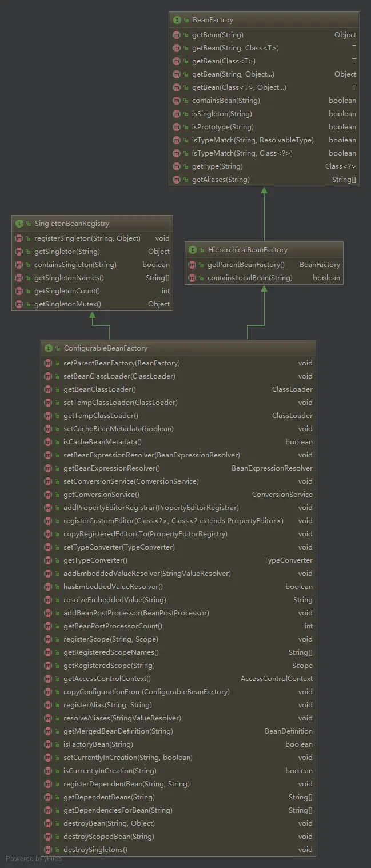Select getMergedBeanDefinition(String) method row
Image resolution: width=371 pixels, height=868 pixels.
[178, 731]
